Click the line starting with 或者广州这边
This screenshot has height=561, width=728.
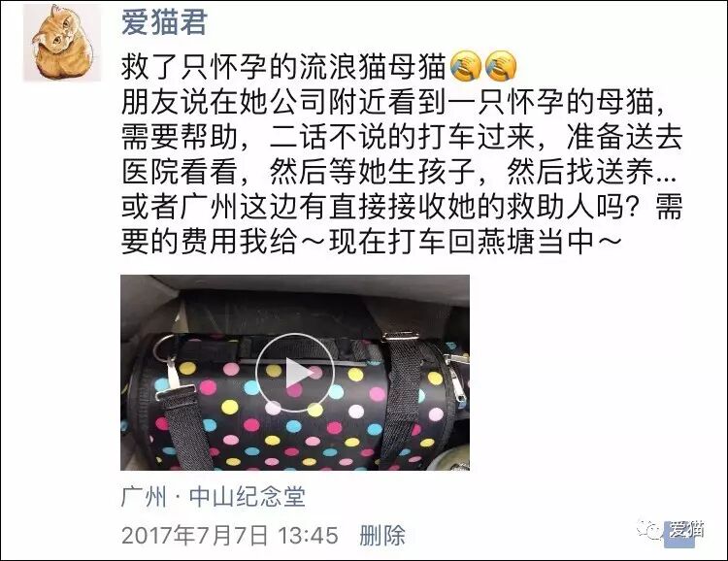click(402, 206)
